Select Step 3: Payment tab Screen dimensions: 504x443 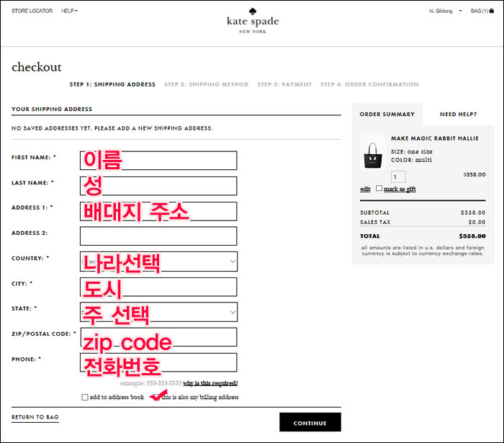[x=284, y=84]
